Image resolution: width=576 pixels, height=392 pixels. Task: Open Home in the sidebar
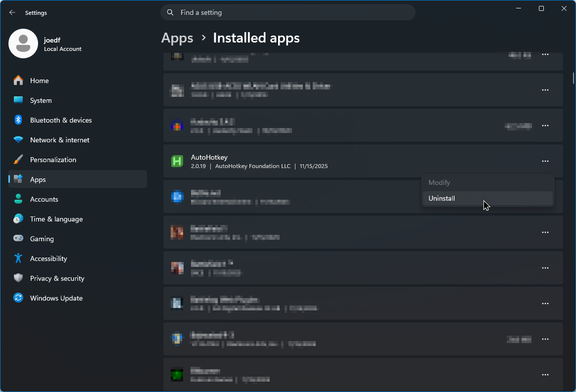point(78,81)
